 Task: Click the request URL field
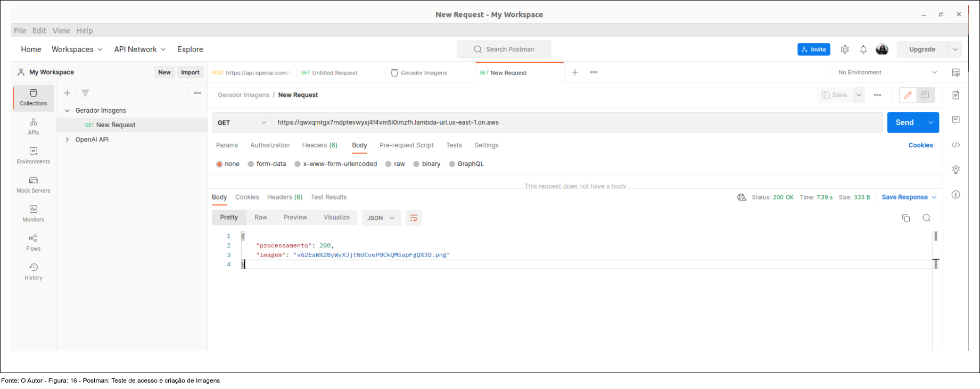click(577, 122)
